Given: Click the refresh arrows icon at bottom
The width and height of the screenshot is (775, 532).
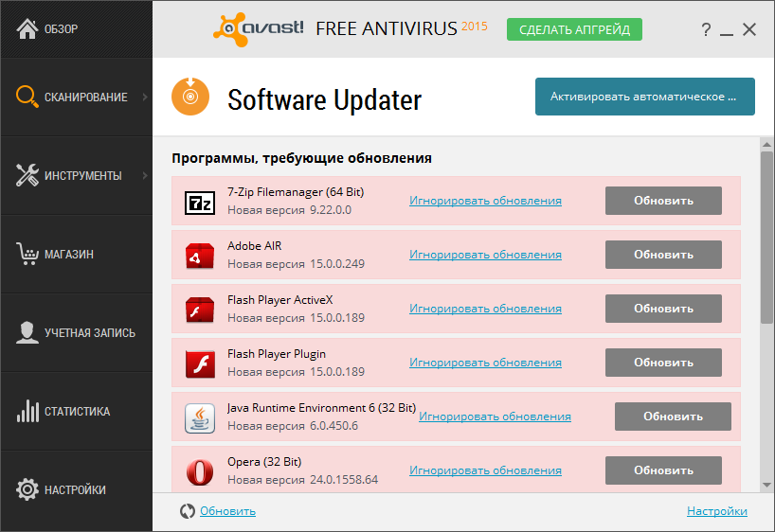Looking at the screenshot, I should (188, 511).
